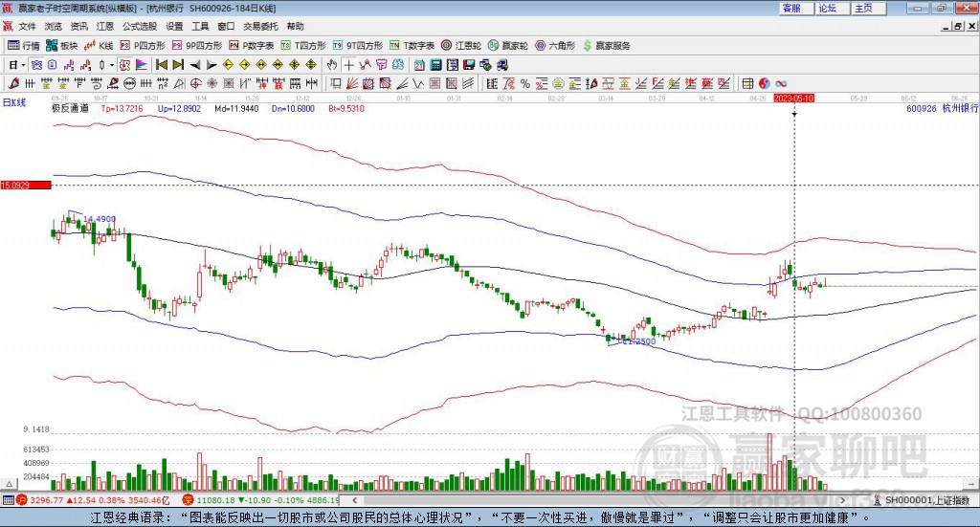The width and height of the screenshot is (980, 527).
Task: Switch to K线 candlestick chart
Action: tap(100, 45)
